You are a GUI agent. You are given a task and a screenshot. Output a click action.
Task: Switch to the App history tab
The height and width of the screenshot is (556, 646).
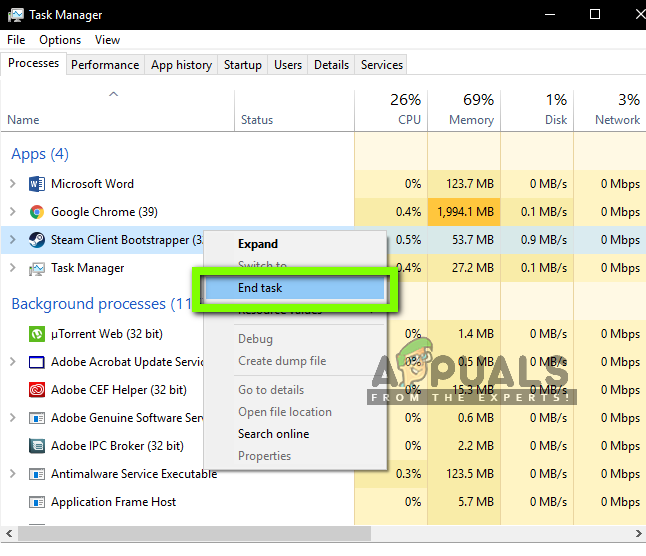[181, 65]
